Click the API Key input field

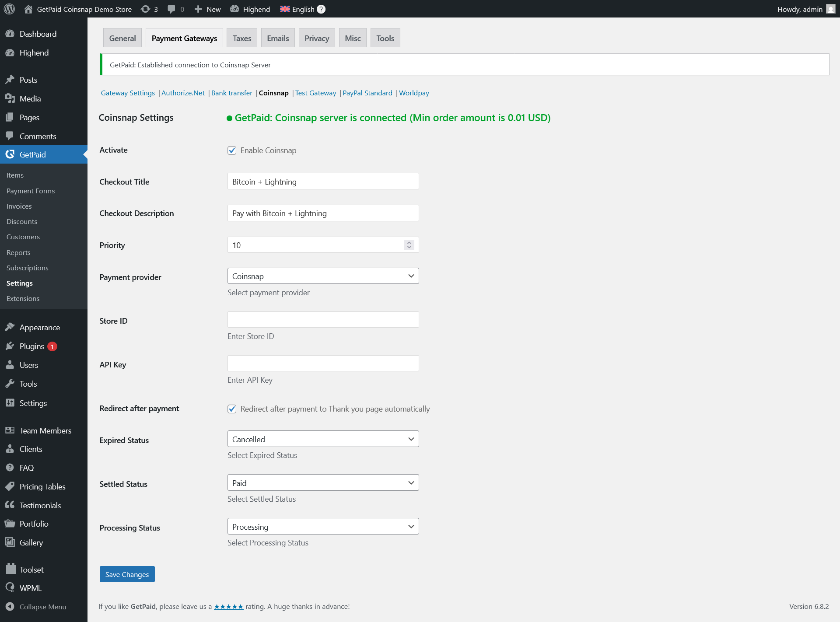[323, 363]
